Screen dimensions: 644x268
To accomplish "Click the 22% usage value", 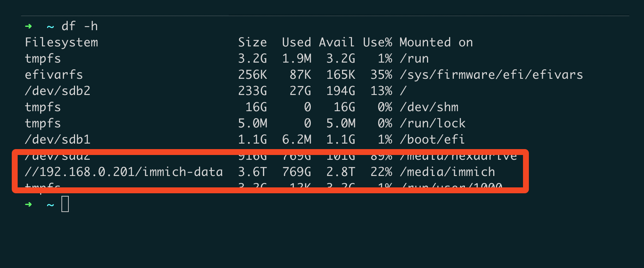I will pos(381,172).
